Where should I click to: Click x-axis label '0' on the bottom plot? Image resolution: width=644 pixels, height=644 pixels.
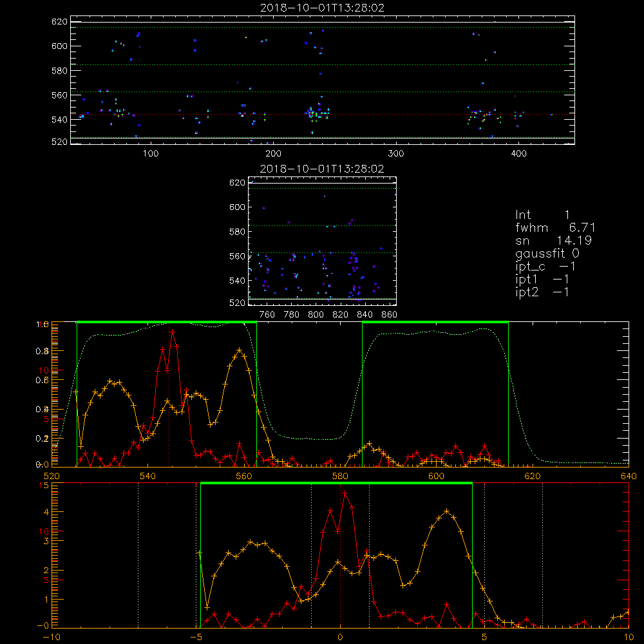pyautogui.click(x=340, y=637)
